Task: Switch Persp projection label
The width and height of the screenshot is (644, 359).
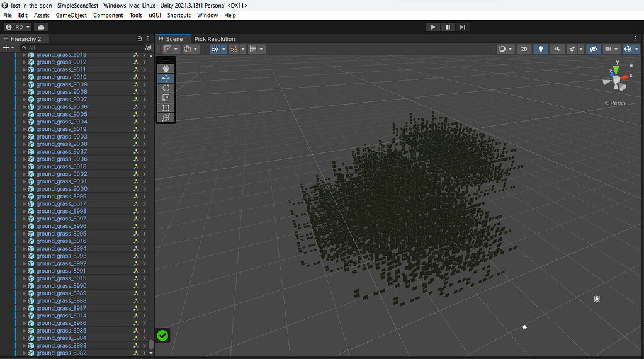Action: point(615,103)
